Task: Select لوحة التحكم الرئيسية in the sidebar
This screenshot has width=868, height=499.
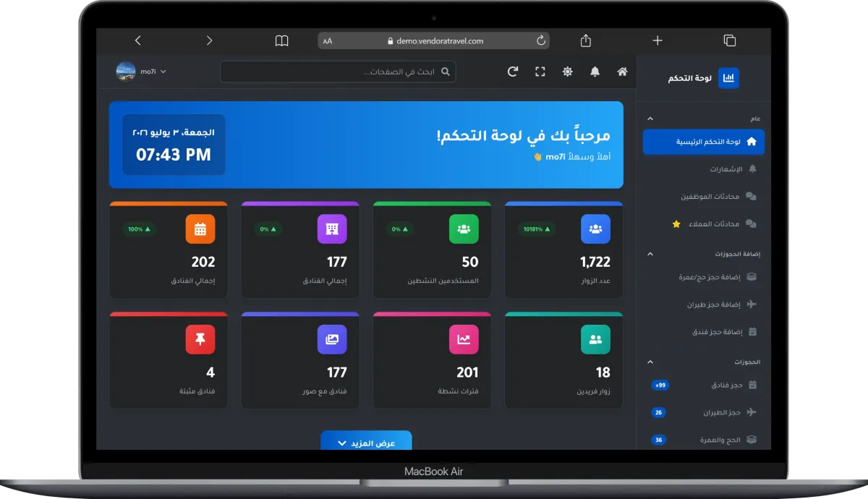Action: [x=704, y=142]
